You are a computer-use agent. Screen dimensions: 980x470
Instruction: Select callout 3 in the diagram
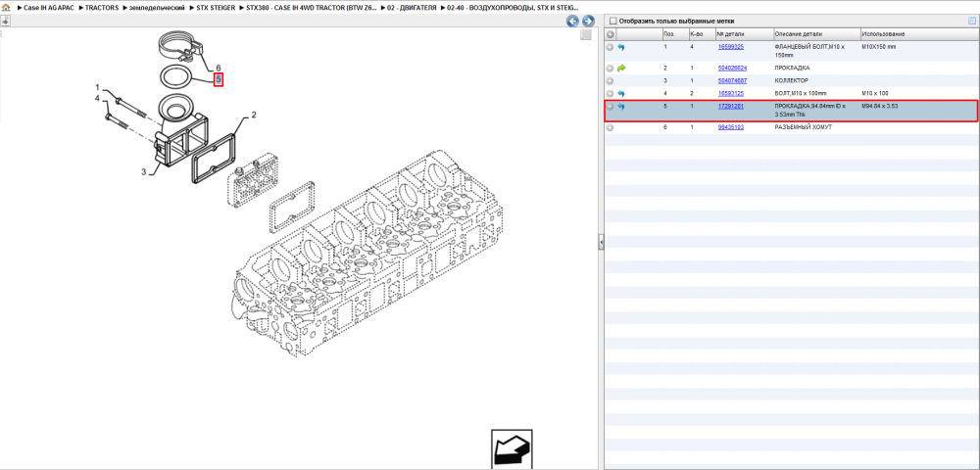coord(142,172)
